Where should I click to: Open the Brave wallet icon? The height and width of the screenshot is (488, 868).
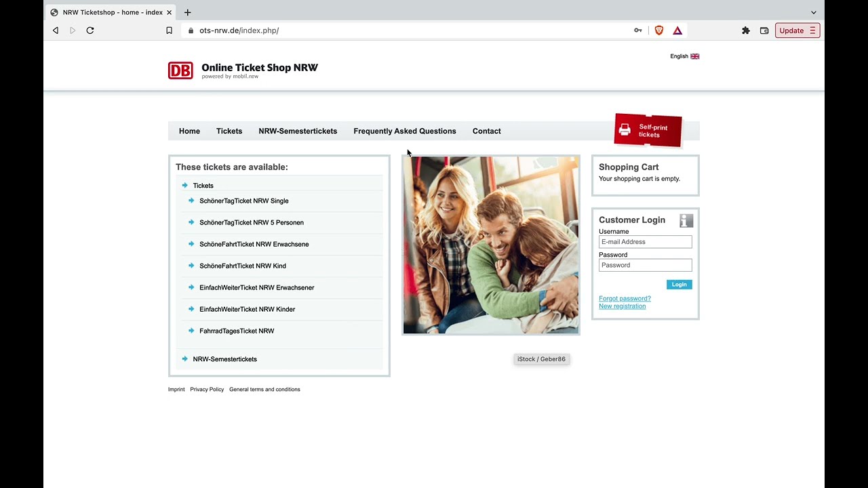(764, 30)
